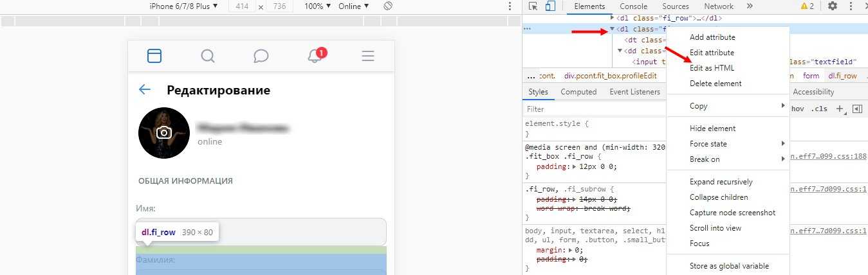The image size is (868, 275).
Task: Click the Filter field in Styles pane
Action: coord(592,109)
